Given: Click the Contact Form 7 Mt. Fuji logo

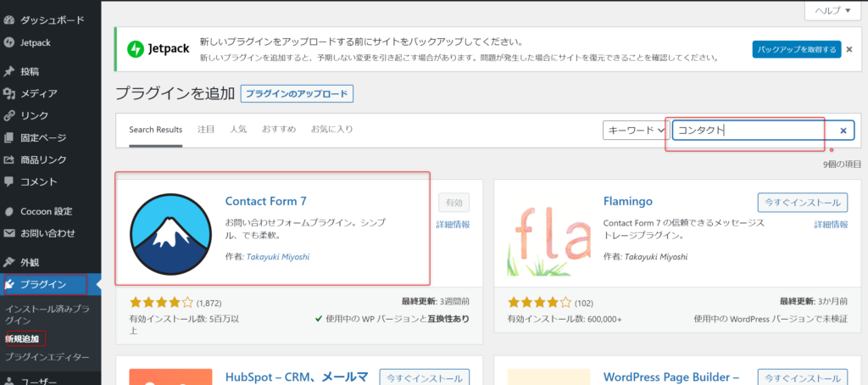Looking at the screenshot, I should click(170, 234).
